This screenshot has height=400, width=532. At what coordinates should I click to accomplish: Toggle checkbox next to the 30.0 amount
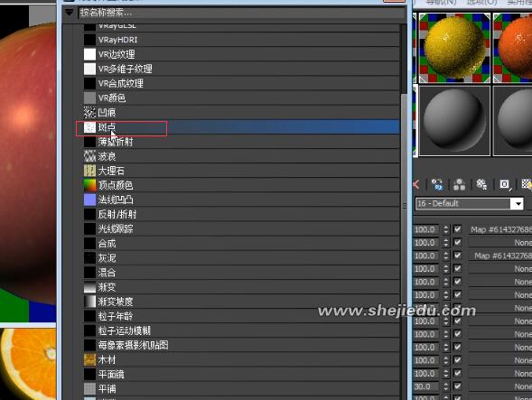457,386
